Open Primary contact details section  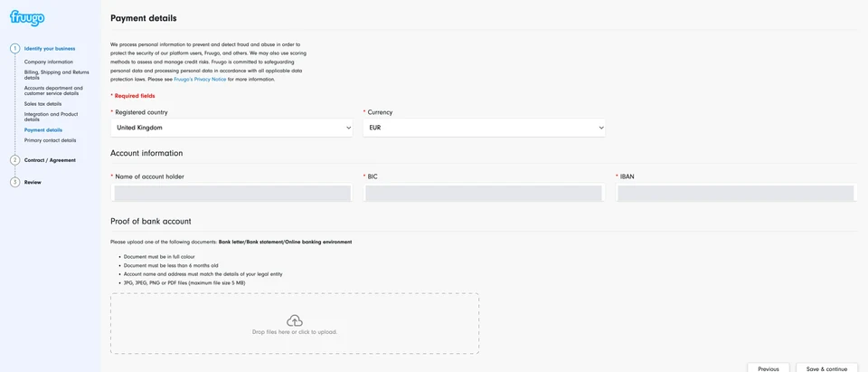point(51,140)
